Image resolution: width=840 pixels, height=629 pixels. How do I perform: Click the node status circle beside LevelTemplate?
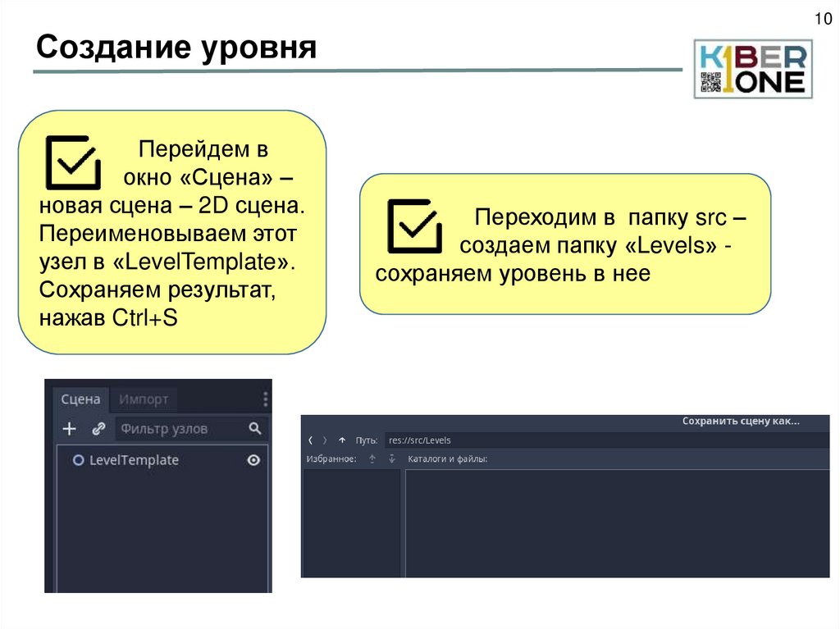tap(79, 460)
